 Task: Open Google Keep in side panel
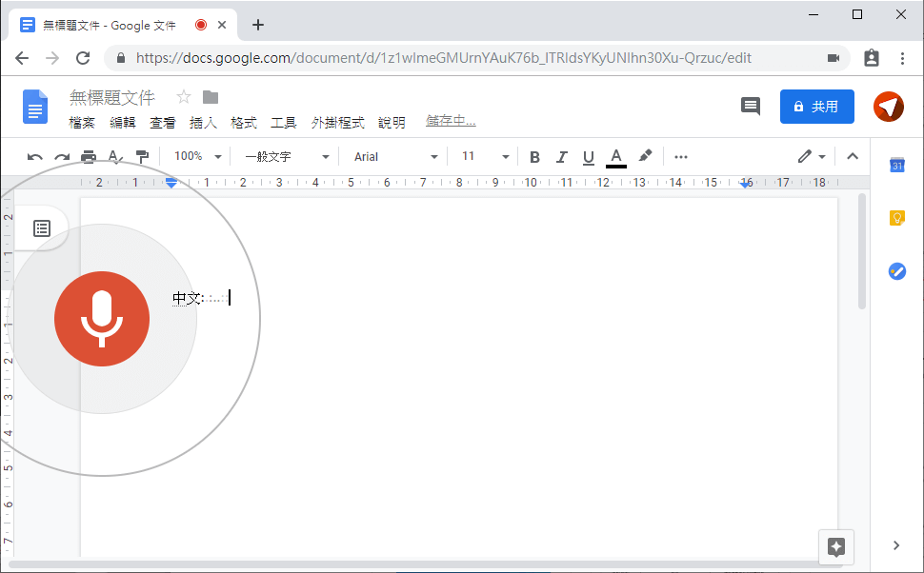[x=897, y=219]
